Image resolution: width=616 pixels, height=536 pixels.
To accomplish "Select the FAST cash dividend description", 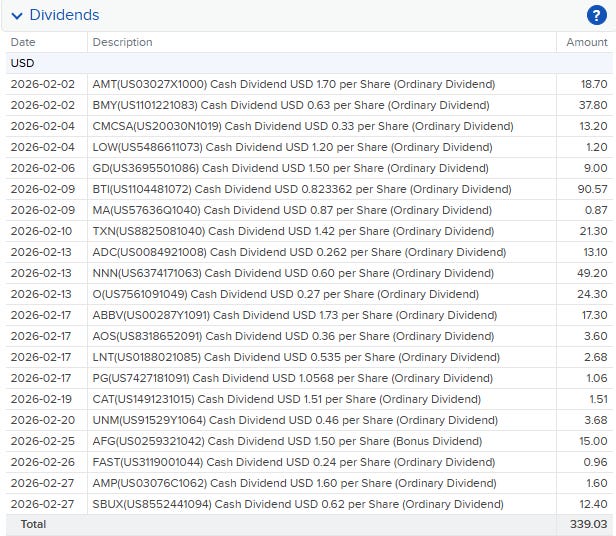I will [x=293, y=463].
